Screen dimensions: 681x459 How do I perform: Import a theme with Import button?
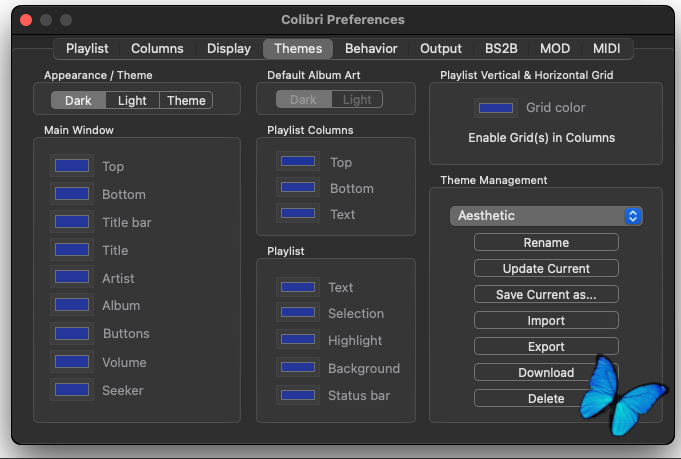point(546,320)
